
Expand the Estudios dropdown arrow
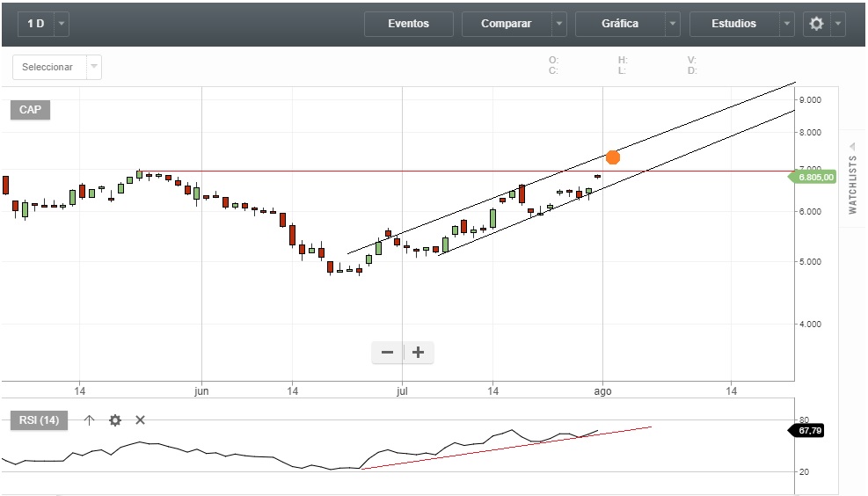click(786, 24)
